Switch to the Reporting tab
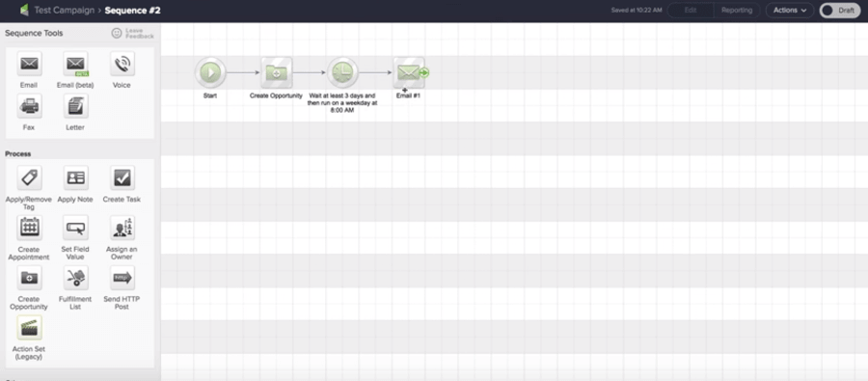The width and height of the screenshot is (868, 381). [x=736, y=10]
